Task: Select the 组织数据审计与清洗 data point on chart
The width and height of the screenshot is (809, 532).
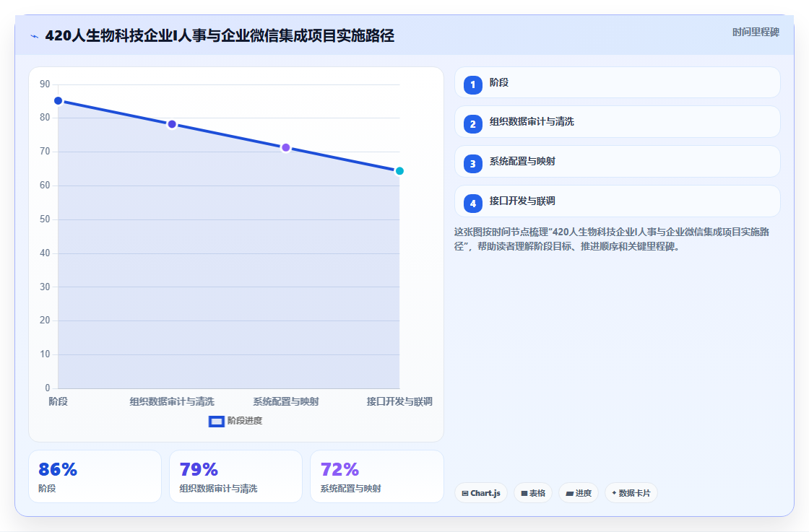Action: pyautogui.click(x=172, y=124)
